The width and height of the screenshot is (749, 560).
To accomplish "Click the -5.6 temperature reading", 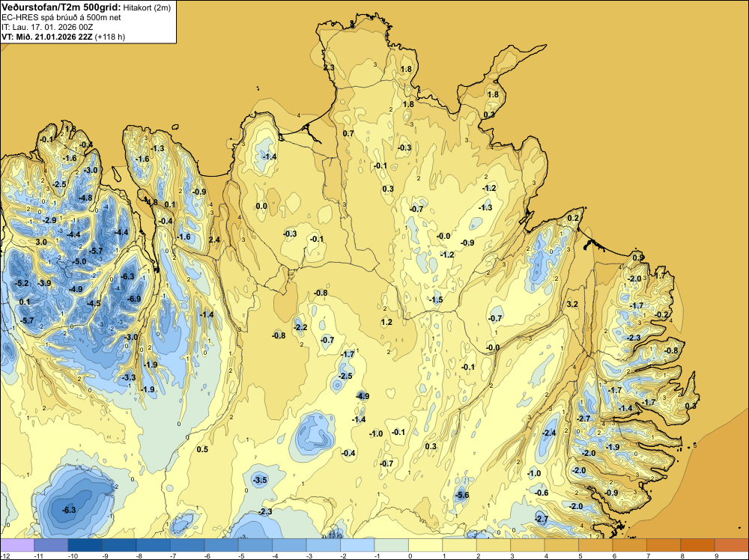I will tap(461, 495).
